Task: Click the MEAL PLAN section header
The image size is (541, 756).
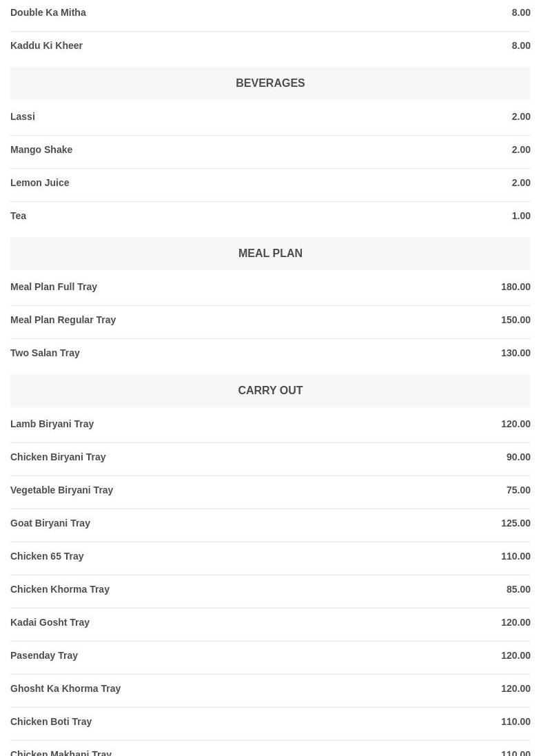Action: point(270,254)
